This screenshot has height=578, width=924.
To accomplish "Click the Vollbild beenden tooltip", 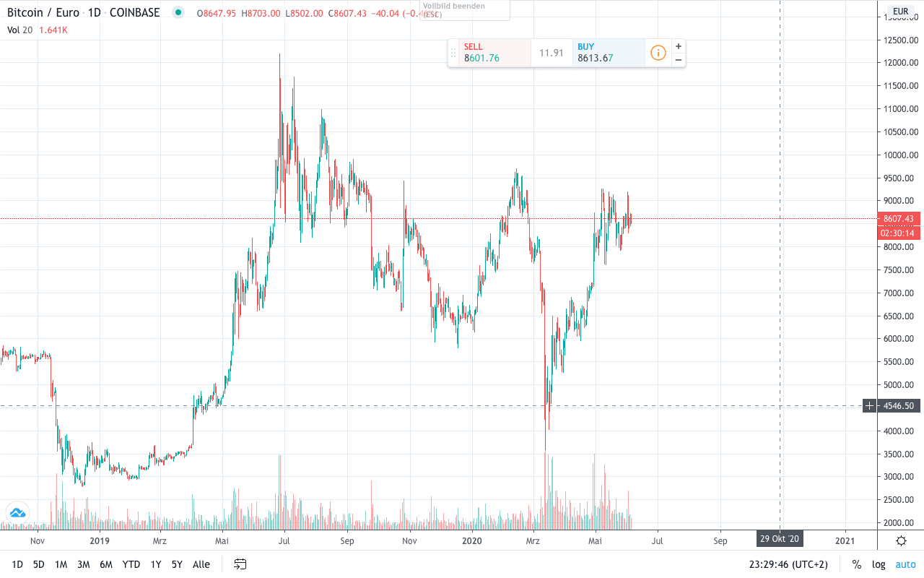I will (x=464, y=9).
